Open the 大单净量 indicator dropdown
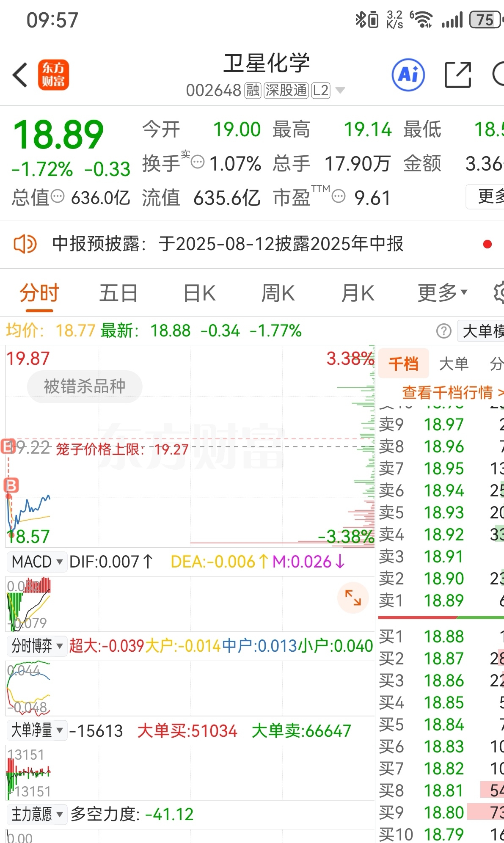 (37, 730)
